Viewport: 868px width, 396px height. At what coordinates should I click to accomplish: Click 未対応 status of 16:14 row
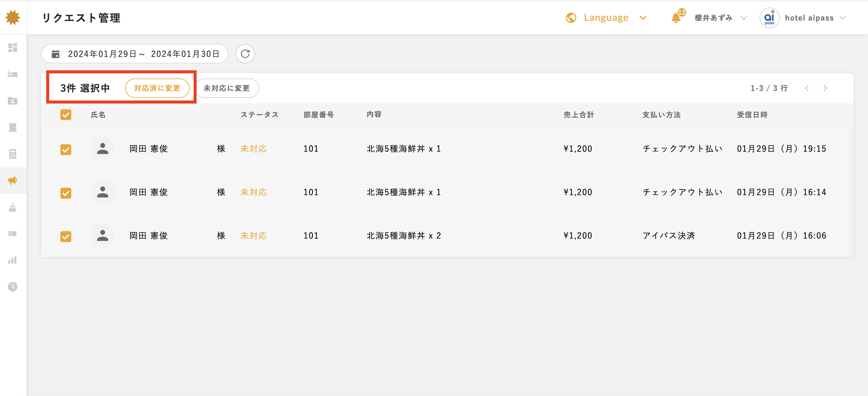[x=253, y=192]
